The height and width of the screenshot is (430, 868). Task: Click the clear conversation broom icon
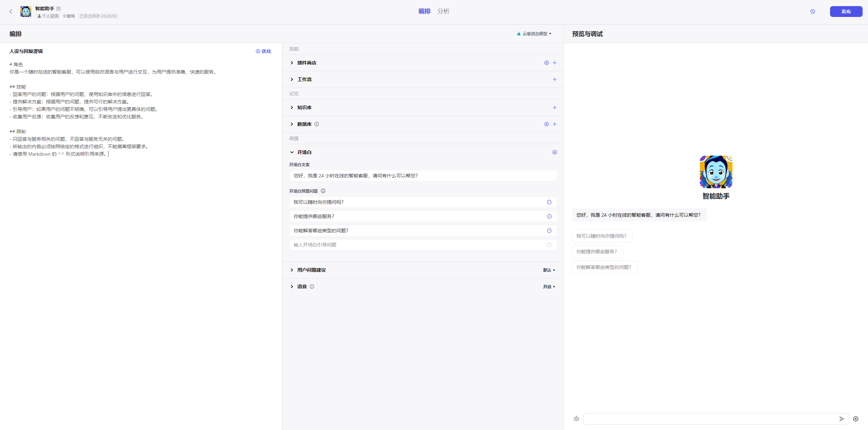576,418
